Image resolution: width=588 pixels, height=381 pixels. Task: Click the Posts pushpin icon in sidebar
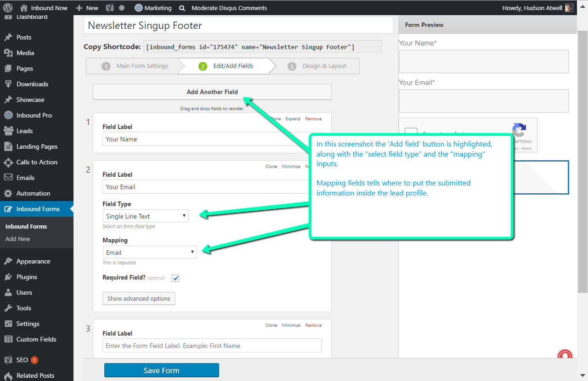pyautogui.click(x=8, y=37)
